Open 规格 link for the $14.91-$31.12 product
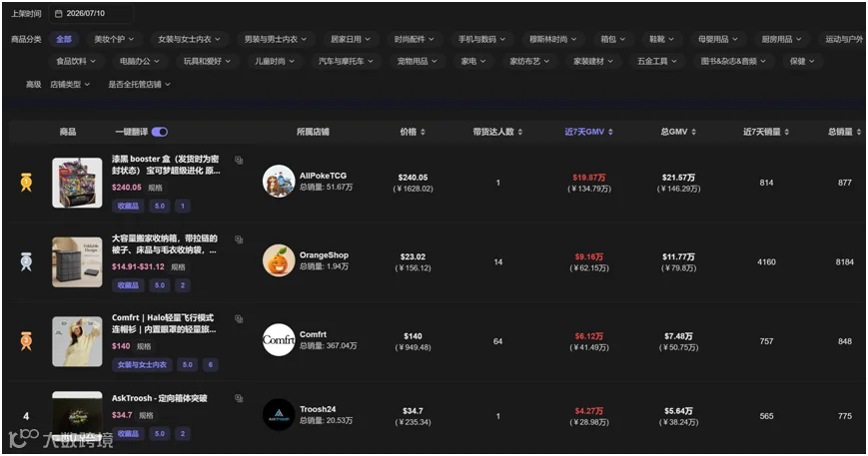Viewport: 868px width, 456px height. pos(178,267)
